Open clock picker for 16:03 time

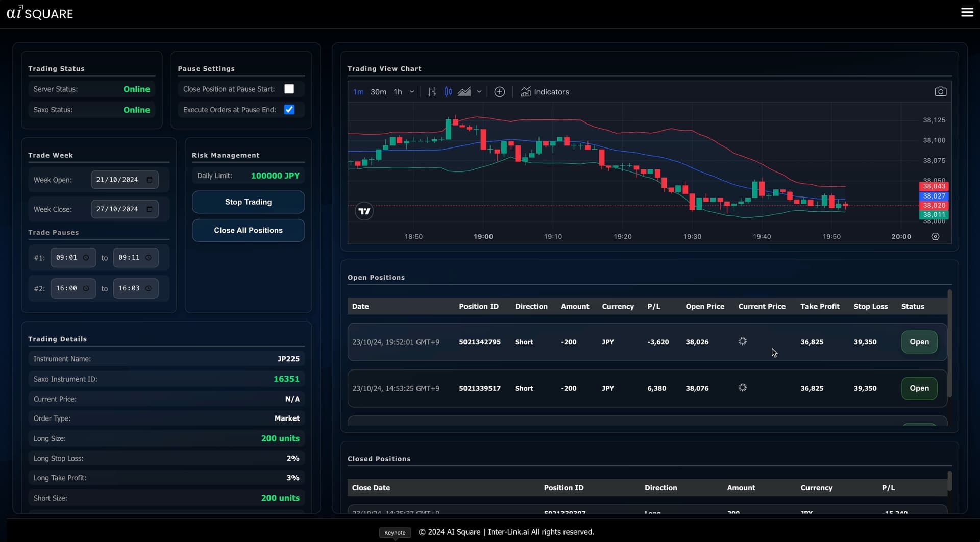pyautogui.click(x=149, y=288)
